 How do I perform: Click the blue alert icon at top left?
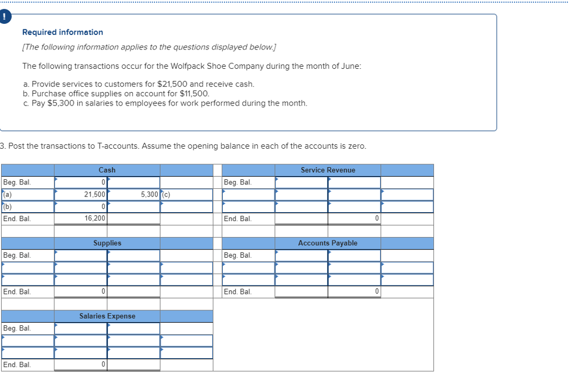6,16
